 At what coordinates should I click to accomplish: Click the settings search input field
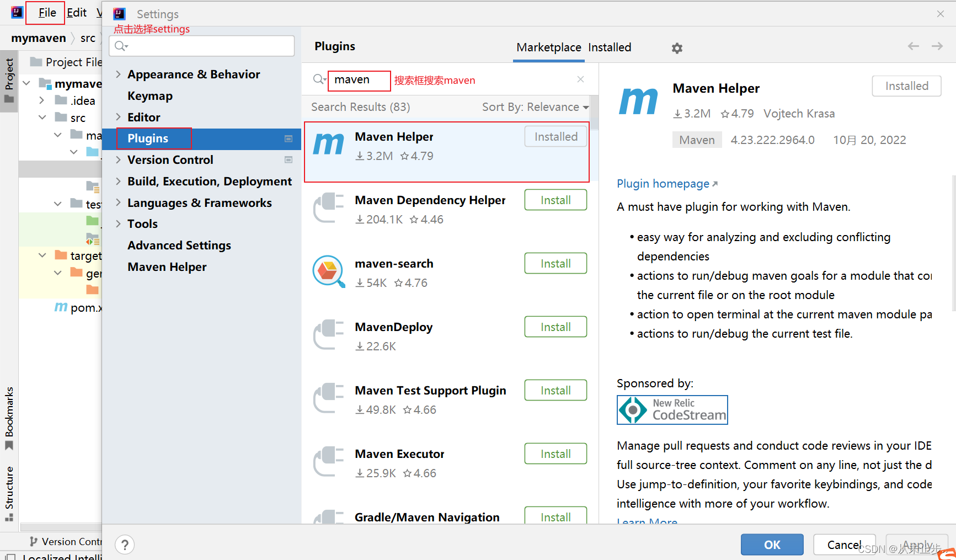point(202,46)
